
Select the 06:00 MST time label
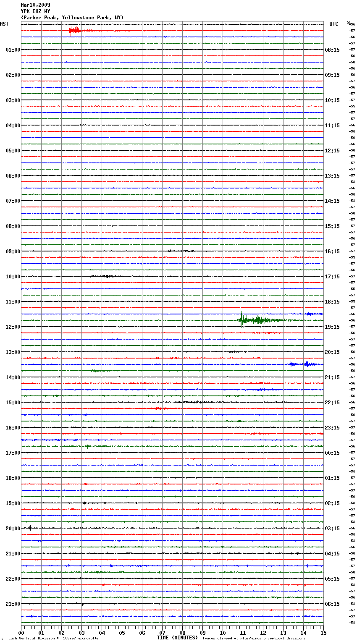[13, 176]
